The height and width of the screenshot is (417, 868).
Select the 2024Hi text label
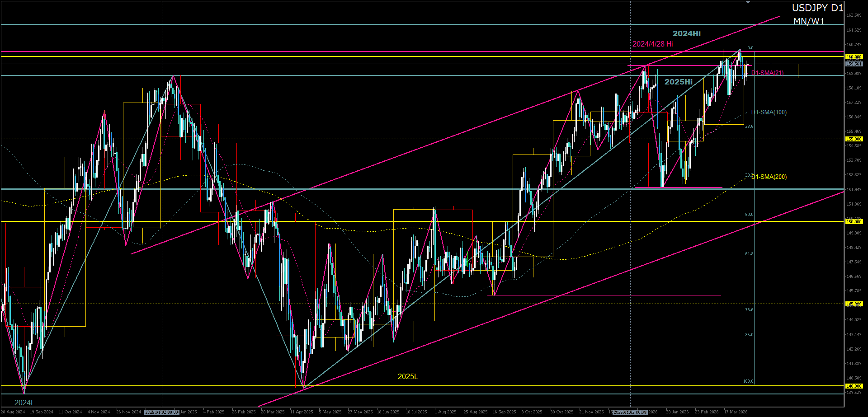(686, 33)
